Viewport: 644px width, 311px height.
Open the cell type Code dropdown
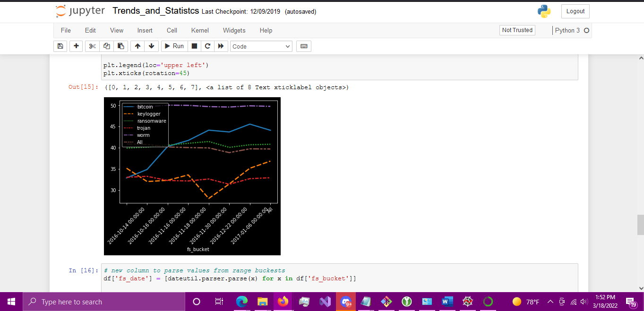261,46
